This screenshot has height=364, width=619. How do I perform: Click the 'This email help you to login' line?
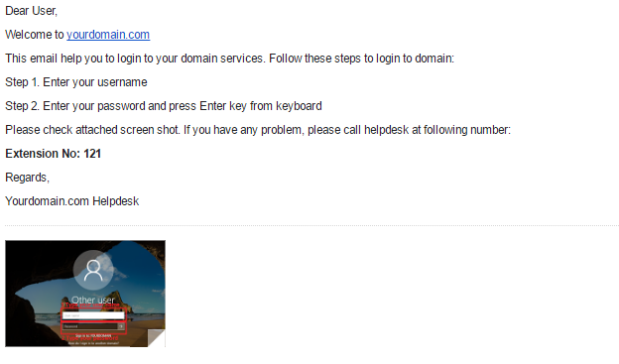230,59
